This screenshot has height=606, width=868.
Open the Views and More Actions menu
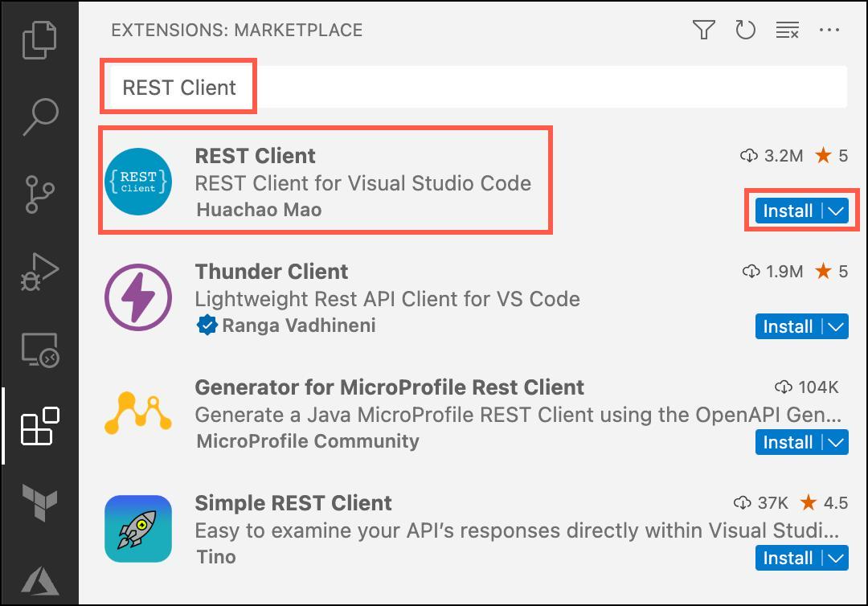click(x=829, y=30)
